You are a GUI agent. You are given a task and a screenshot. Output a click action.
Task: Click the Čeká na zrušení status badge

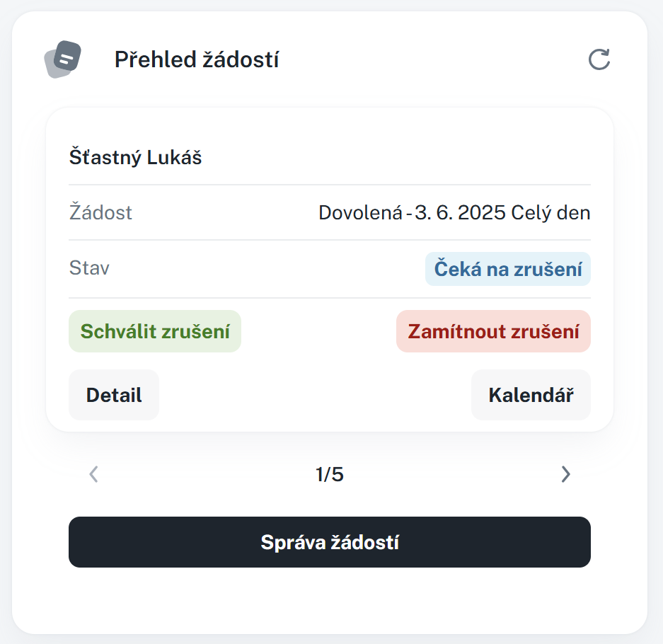tap(507, 269)
